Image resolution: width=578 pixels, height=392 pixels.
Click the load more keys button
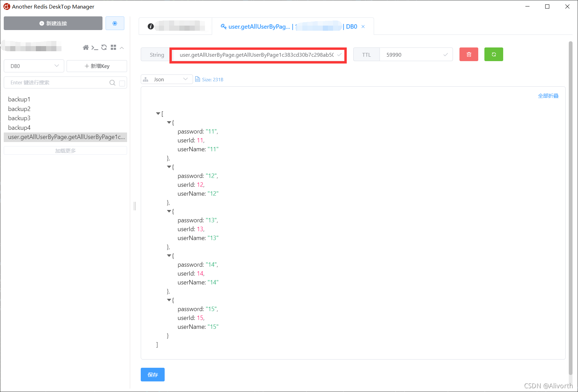click(x=65, y=151)
